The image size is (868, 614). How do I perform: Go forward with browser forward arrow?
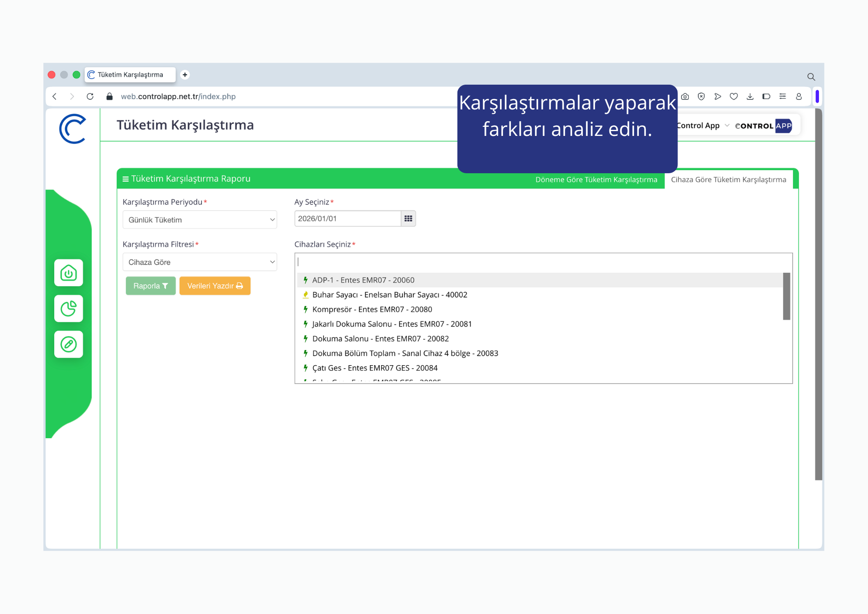[72, 96]
